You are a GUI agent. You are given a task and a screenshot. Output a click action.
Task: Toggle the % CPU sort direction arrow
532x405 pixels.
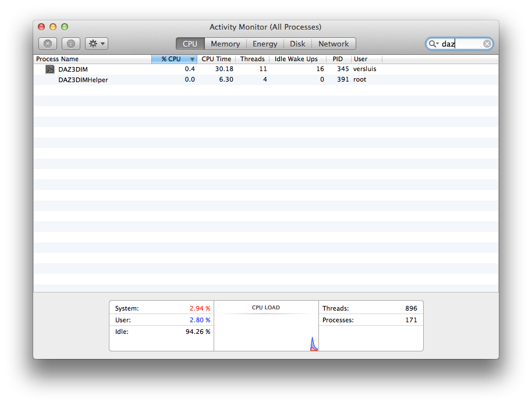pos(192,59)
